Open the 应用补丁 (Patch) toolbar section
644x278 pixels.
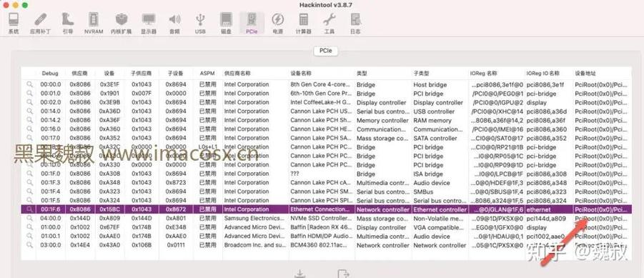coord(40,23)
